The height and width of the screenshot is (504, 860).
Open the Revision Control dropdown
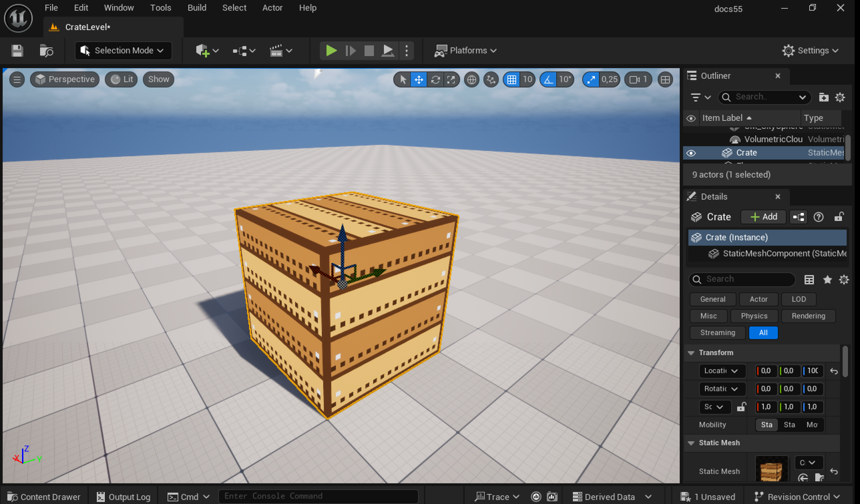(799, 497)
